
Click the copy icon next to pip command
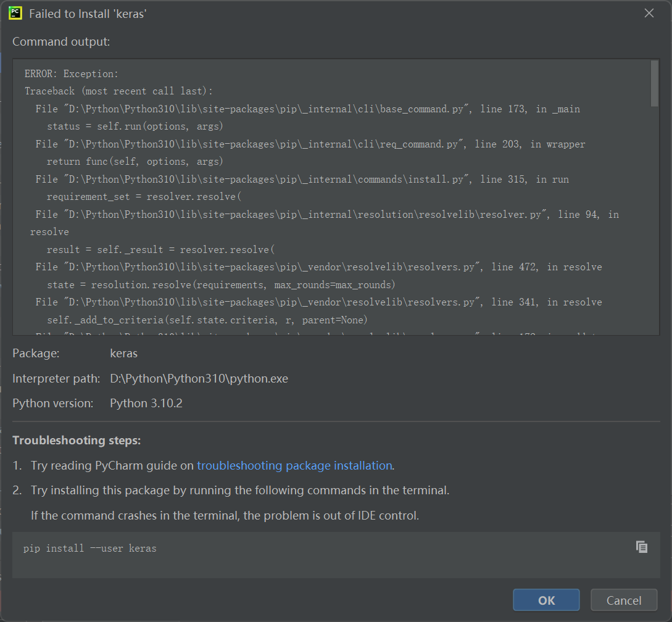pyautogui.click(x=642, y=547)
